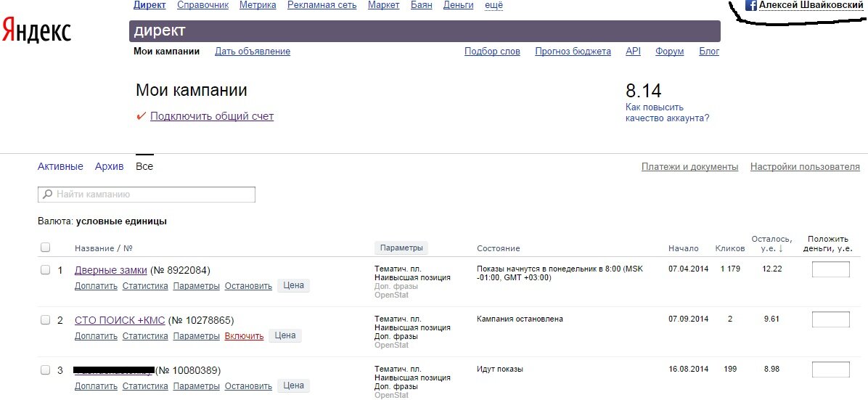Screen dimensions: 868x400
Task: Open Статистика for campaign № 10080389
Action: [145, 386]
